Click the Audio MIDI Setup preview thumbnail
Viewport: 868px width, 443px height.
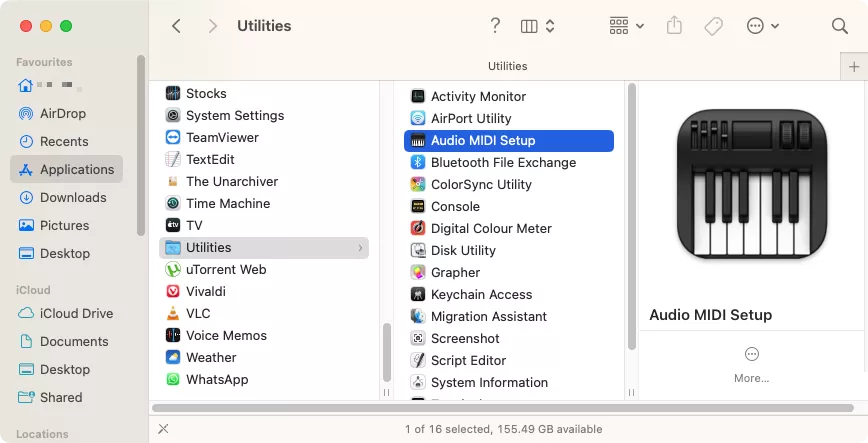[752, 185]
